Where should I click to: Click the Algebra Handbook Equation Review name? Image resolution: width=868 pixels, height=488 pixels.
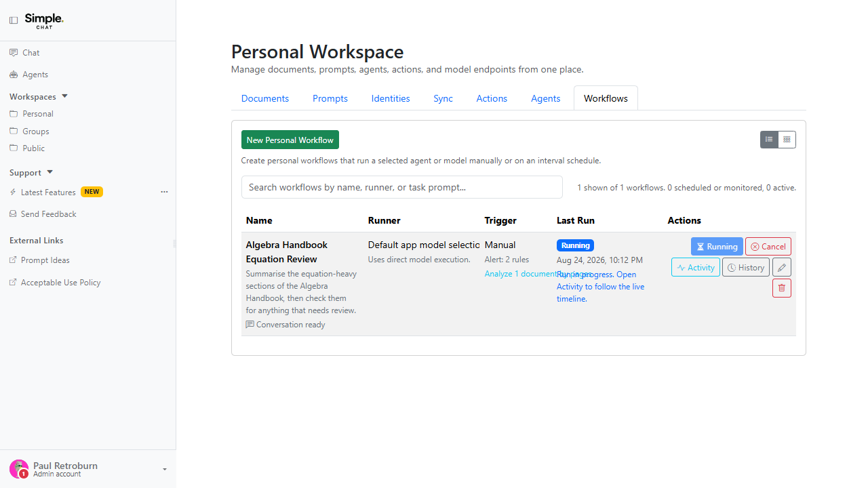click(x=287, y=252)
